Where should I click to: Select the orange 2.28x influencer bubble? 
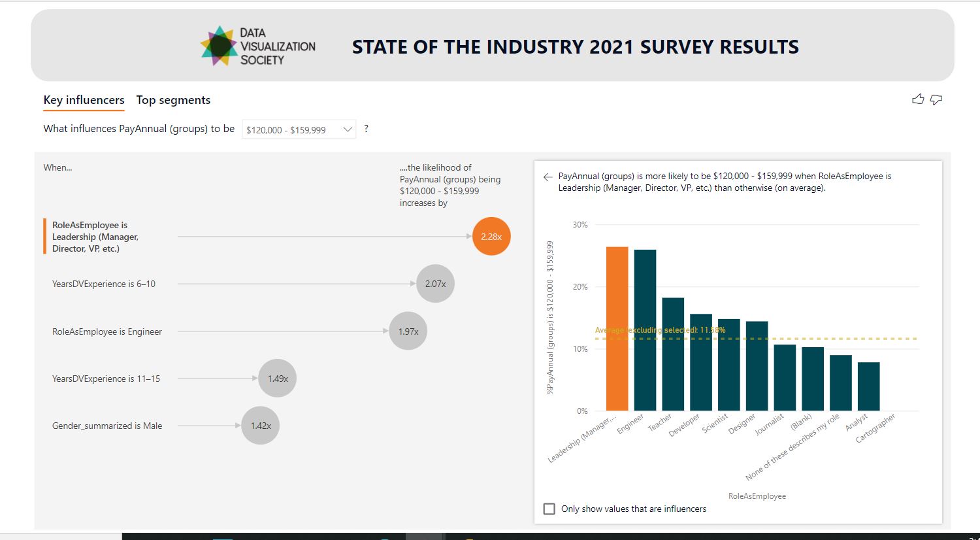491,237
